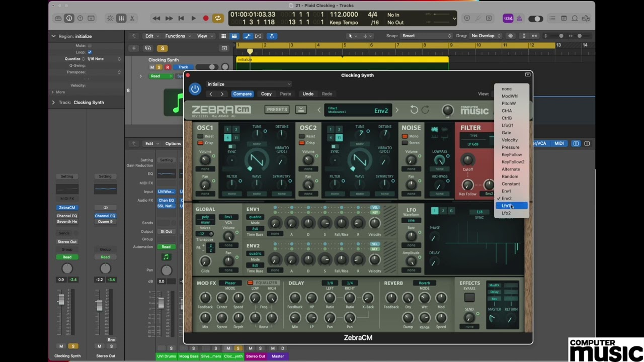Click the ZebraCM undo arrow icon

click(414, 110)
